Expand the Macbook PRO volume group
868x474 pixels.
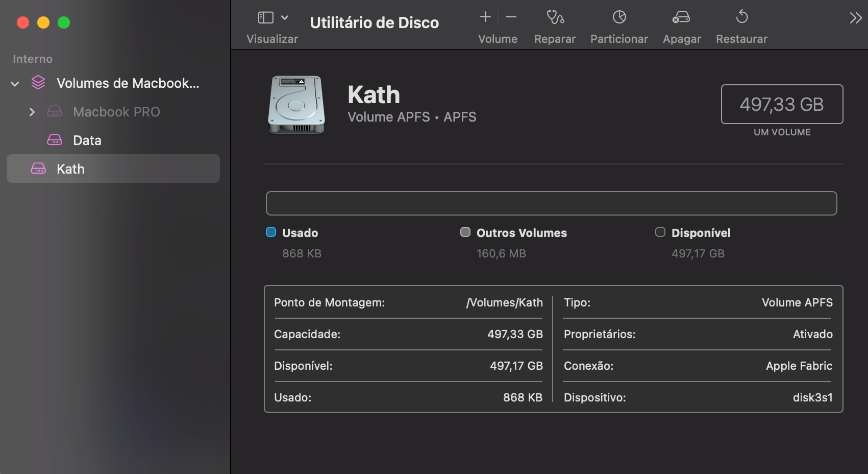coord(32,112)
